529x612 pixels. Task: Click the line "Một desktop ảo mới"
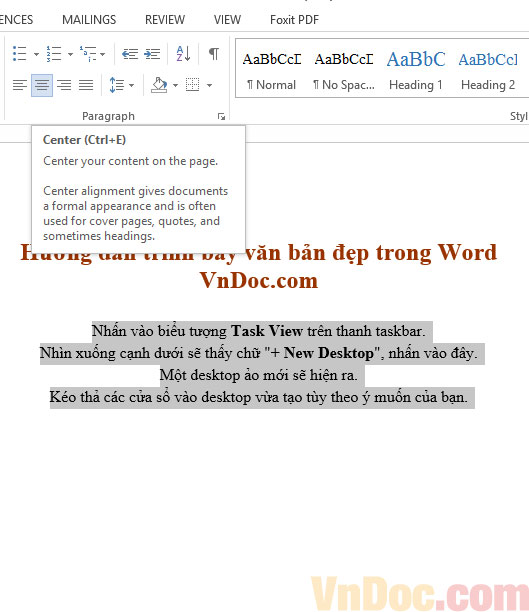[258, 375]
